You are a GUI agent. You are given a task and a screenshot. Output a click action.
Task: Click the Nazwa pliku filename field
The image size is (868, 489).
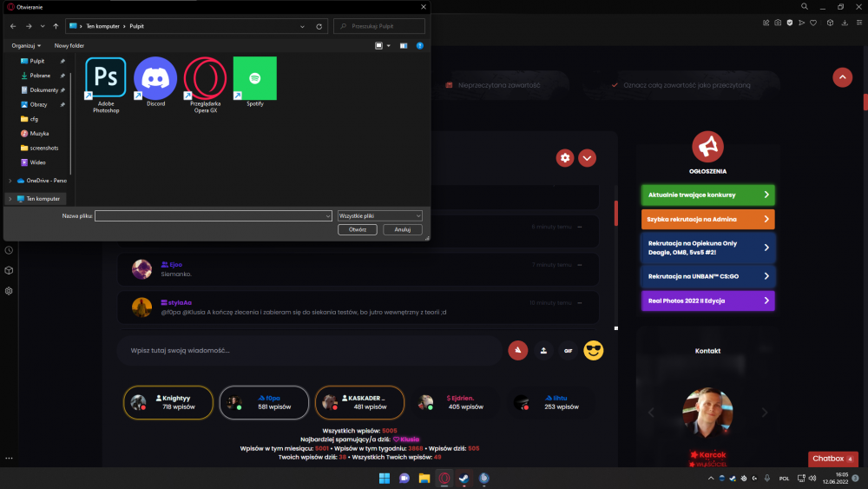[214, 216]
